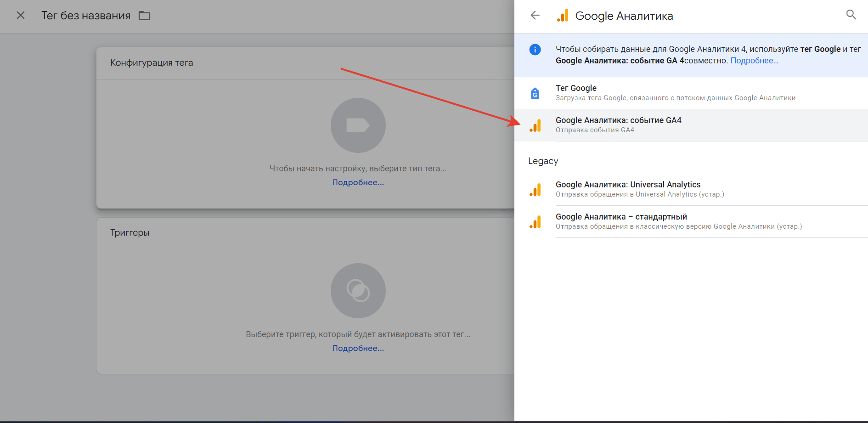Click the folder icon beside tag name
This screenshot has width=868, height=423.
pyautogui.click(x=145, y=16)
